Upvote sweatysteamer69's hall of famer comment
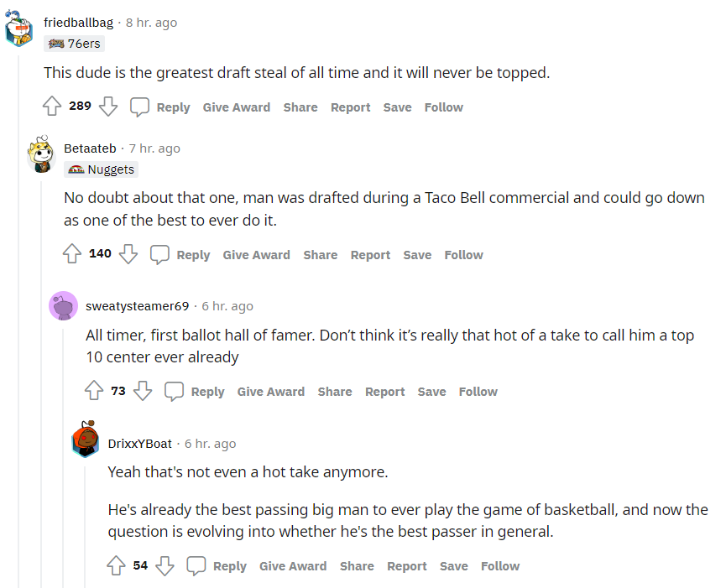The width and height of the screenshot is (726, 588). [94, 392]
